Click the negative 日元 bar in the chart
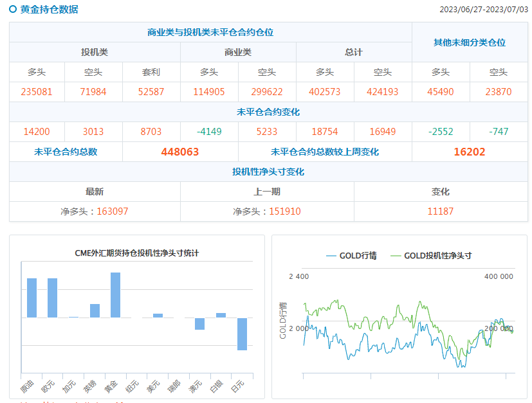 coord(242,334)
